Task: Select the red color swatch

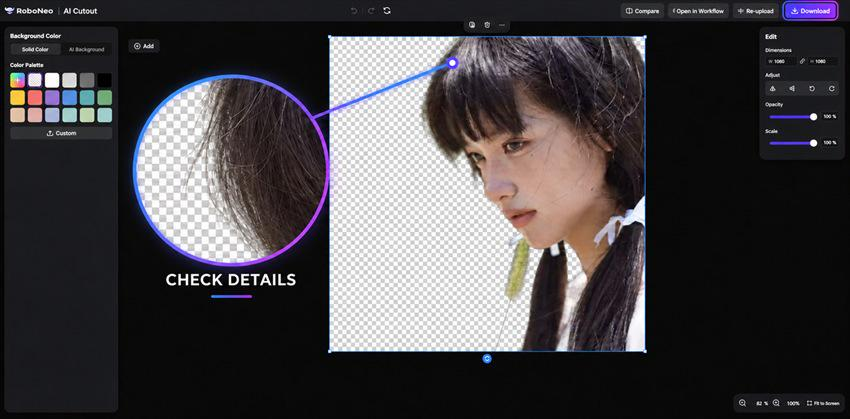Action: pyautogui.click(x=35, y=98)
